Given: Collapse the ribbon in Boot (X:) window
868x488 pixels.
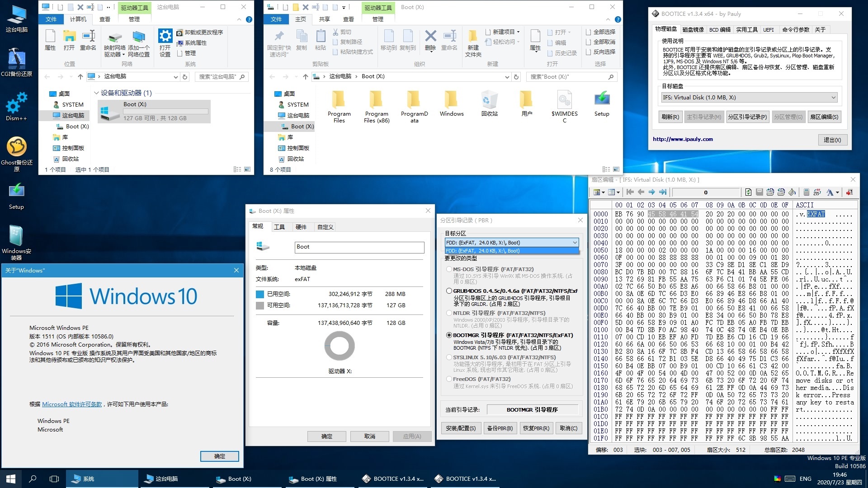Looking at the screenshot, I should coord(607,19).
